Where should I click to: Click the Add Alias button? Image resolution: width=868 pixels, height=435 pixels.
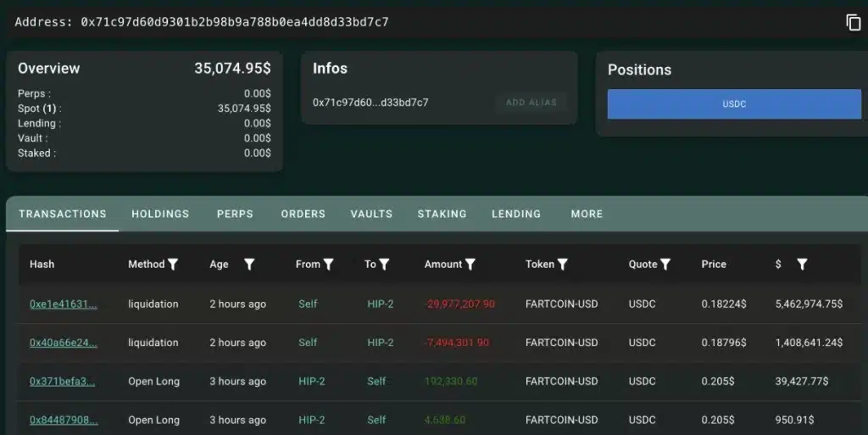tap(531, 103)
